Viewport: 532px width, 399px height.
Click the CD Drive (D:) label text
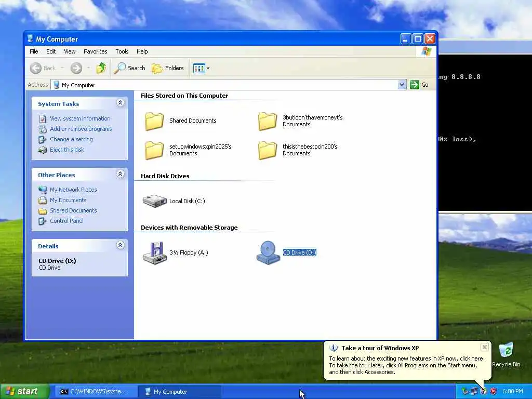(300, 252)
